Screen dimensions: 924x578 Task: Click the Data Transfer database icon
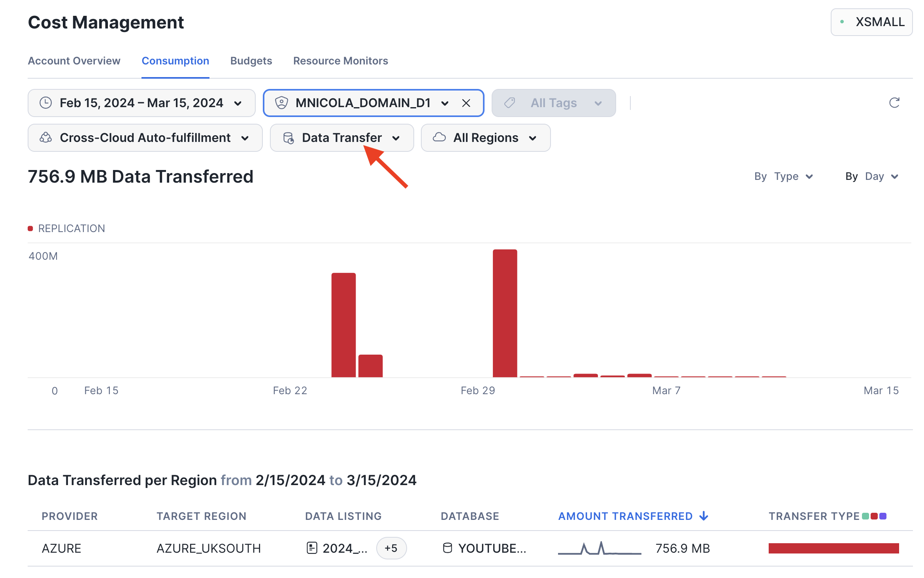tap(289, 138)
